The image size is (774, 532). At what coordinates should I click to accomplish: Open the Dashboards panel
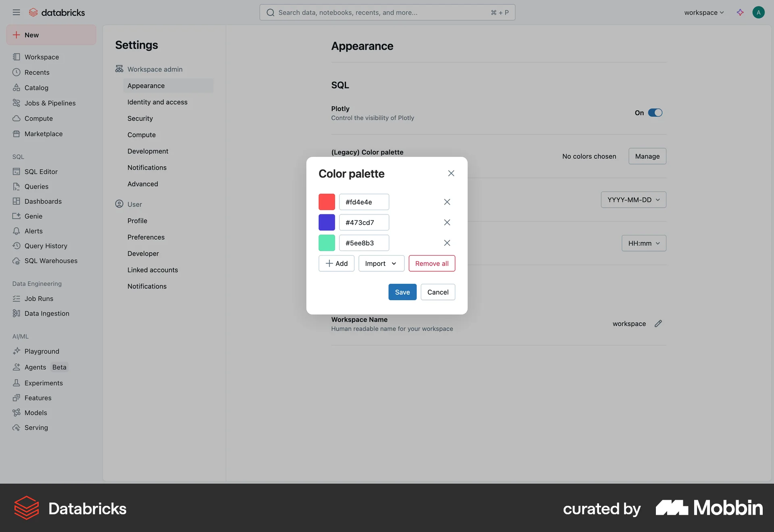tap(43, 201)
